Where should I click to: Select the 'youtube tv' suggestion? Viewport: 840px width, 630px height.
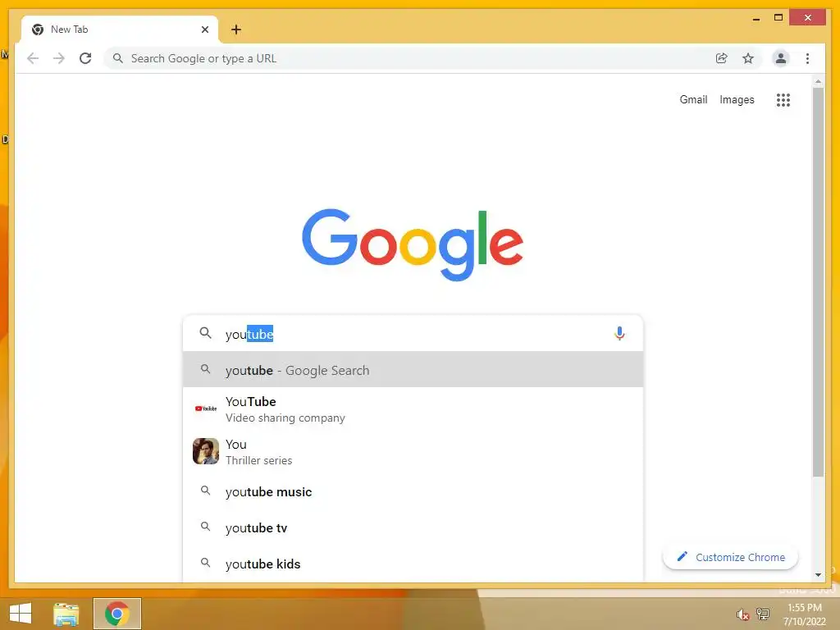point(413,527)
